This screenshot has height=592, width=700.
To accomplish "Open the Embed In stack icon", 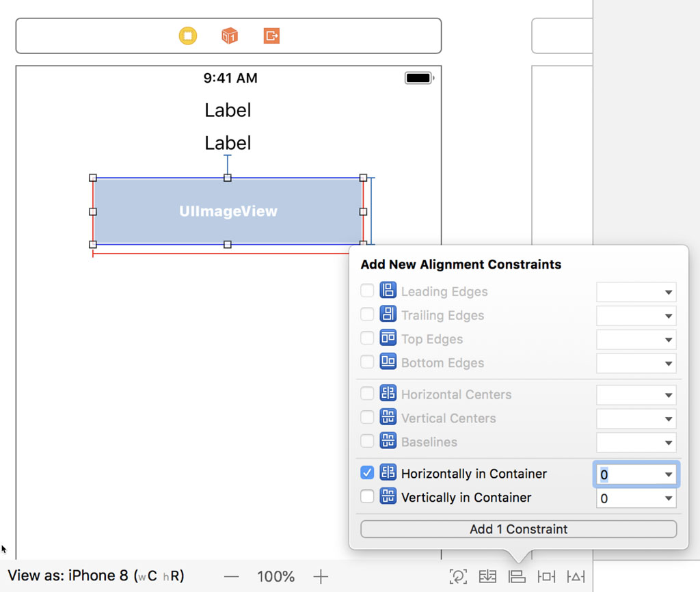I will (x=487, y=576).
